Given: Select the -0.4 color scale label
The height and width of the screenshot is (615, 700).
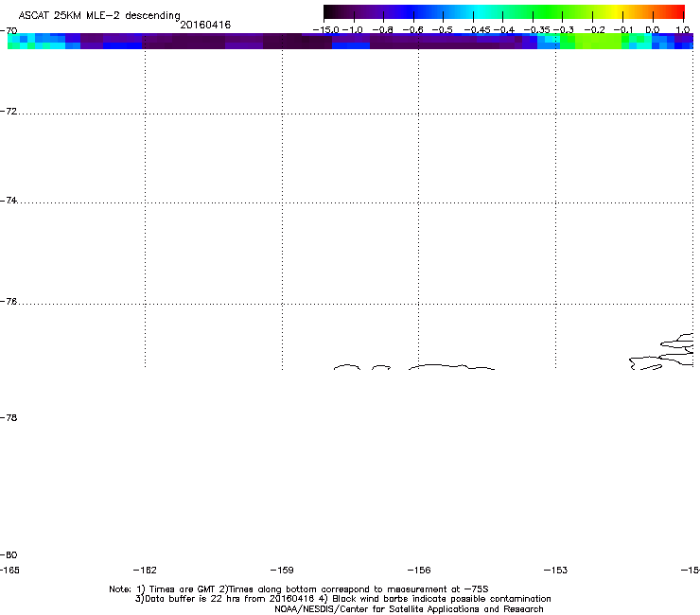Looking at the screenshot, I should [504, 30].
